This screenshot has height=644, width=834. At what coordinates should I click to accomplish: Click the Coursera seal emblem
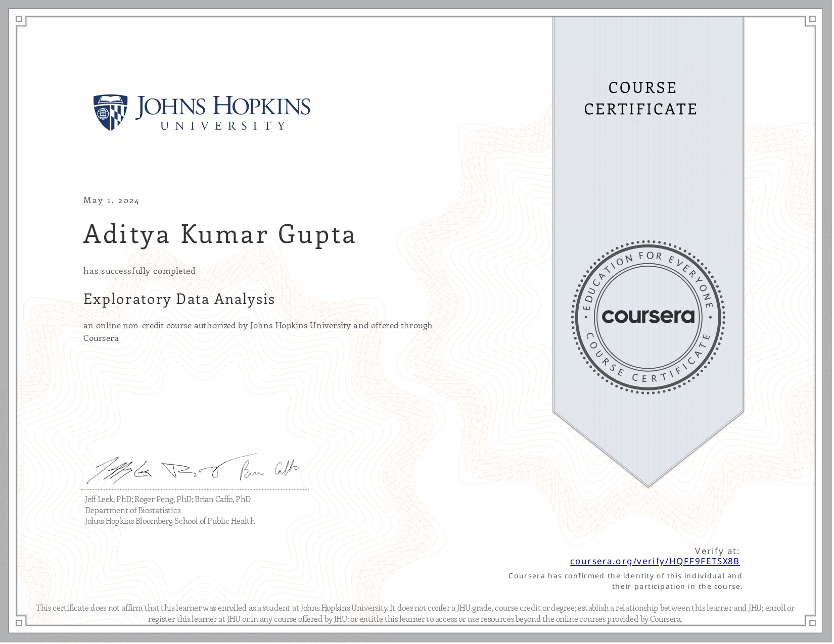point(648,317)
